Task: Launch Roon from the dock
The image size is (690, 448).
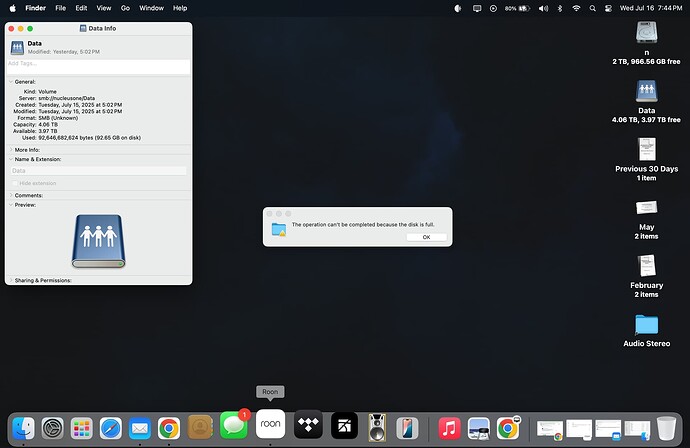Action: (270, 424)
